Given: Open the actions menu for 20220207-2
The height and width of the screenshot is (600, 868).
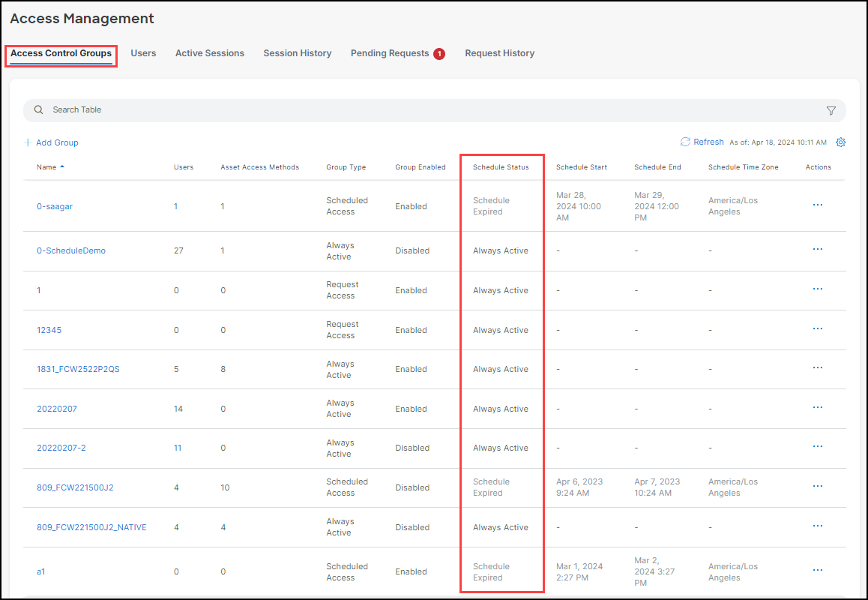Looking at the screenshot, I should tap(817, 445).
